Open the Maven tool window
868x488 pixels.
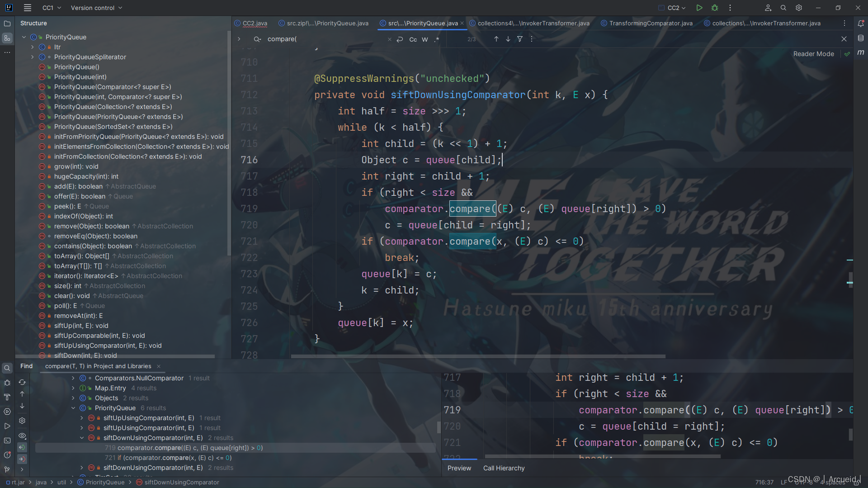861,53
